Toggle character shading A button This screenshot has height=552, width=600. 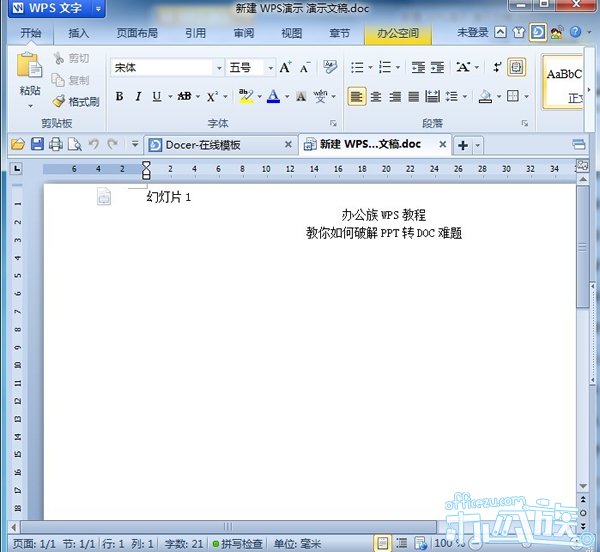coord(301,96)
